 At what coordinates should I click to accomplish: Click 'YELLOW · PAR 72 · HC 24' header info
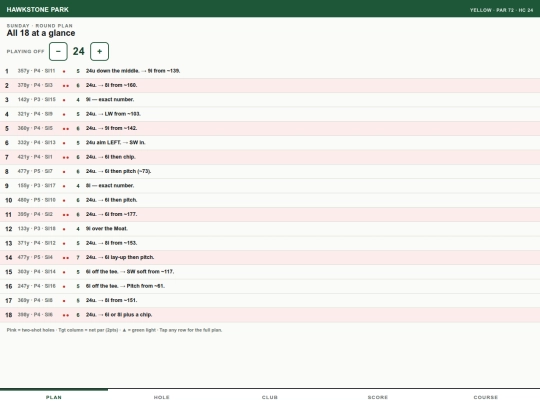(501, 10)
